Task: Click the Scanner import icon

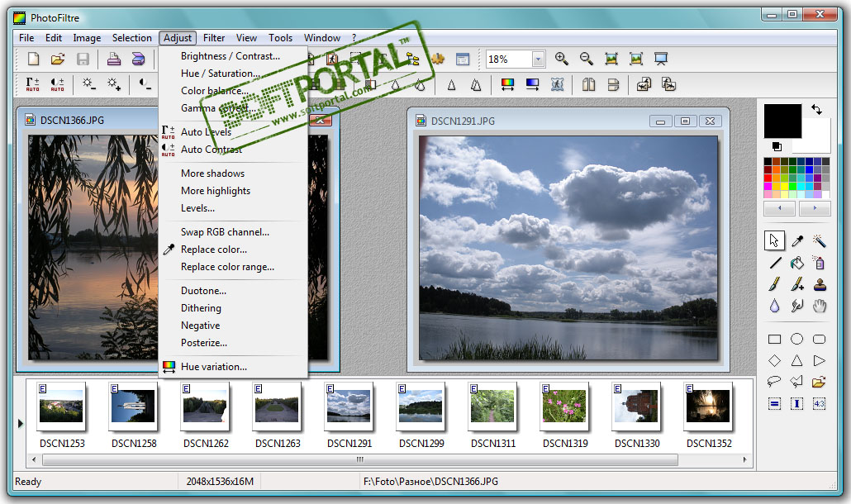Action: 139,59
